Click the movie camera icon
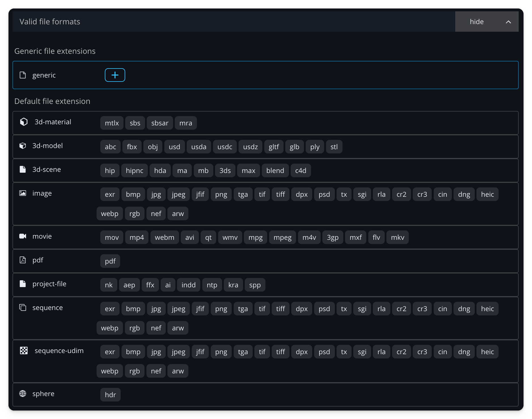Screen dimensions: 532x419 click(x=23, y=236)
